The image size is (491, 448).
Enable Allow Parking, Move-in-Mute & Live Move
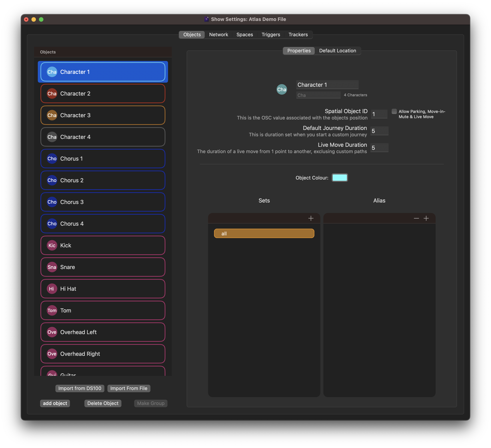[x=394, y=111]
